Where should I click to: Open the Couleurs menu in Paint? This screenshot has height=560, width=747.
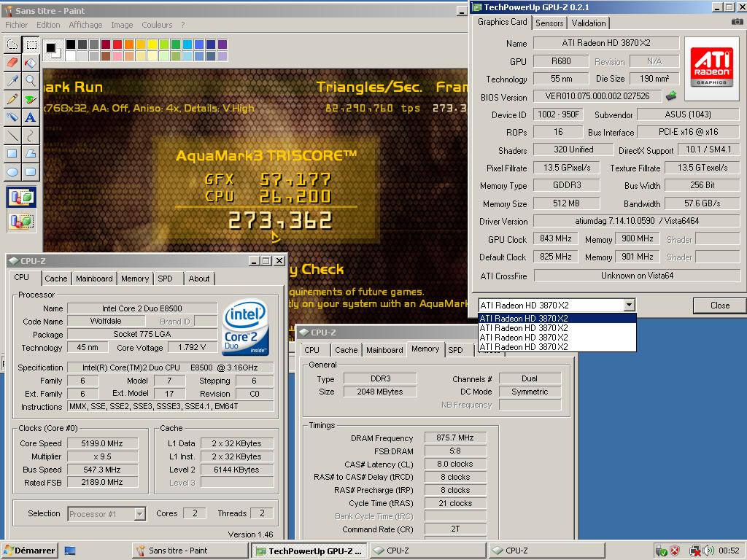click(157, 25)
